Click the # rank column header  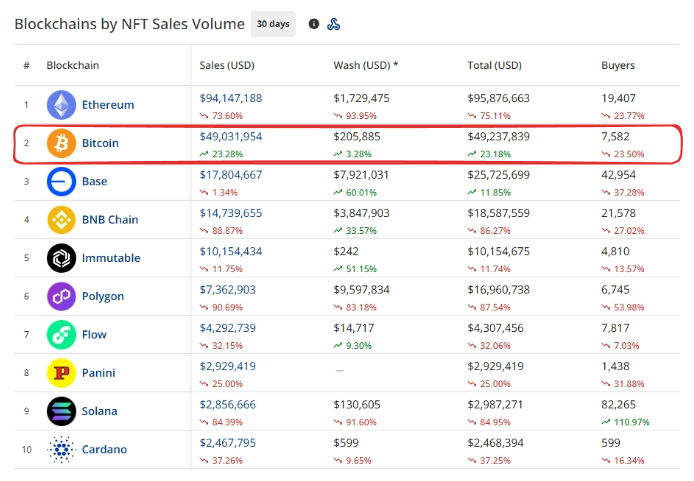[x=27, y=65]
